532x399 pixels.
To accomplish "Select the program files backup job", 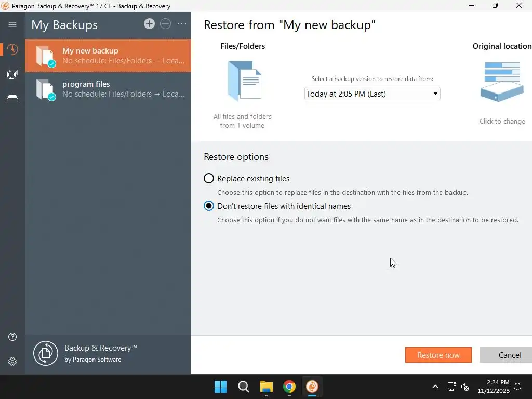I will [x=108, y=89].
